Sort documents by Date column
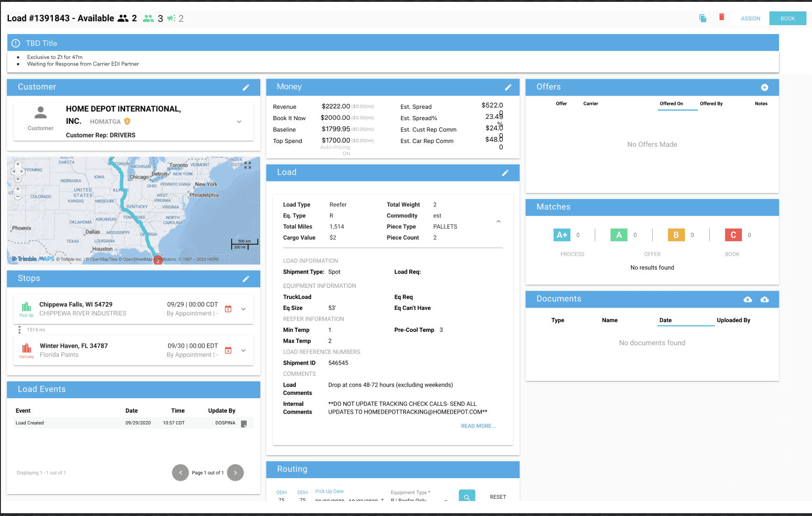 click(665, 321)
